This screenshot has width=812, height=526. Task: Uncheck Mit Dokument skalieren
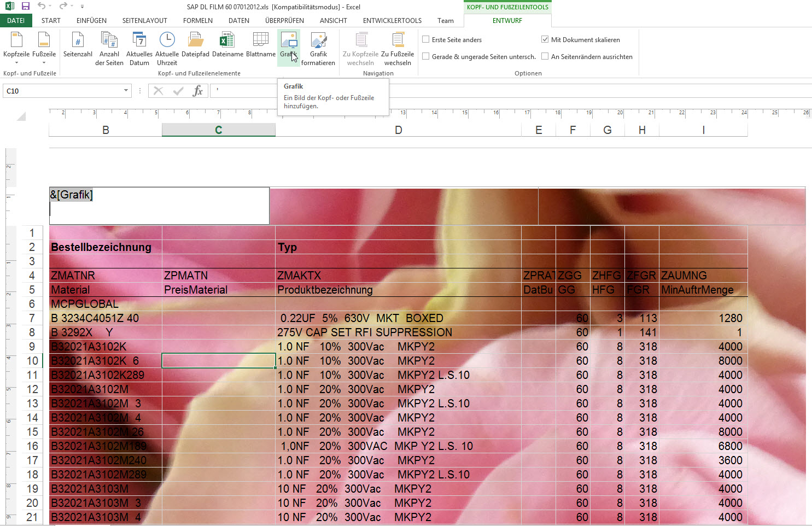pos(545,39)
